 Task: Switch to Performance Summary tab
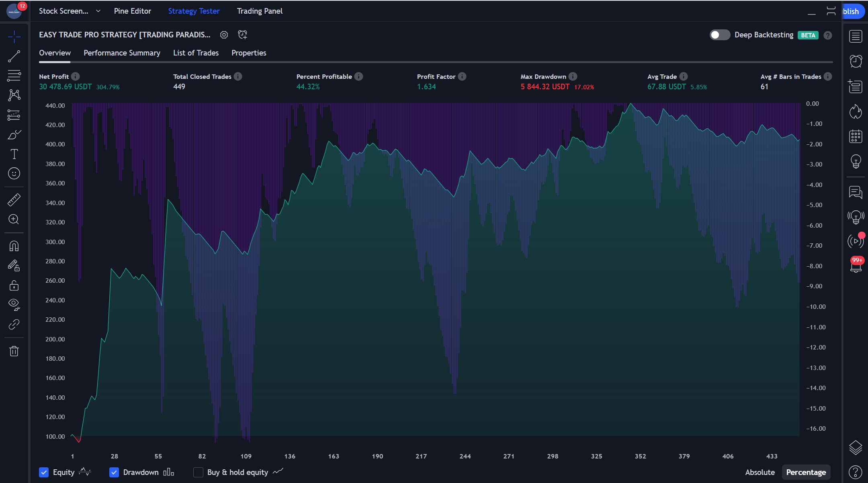click(122, 53)
